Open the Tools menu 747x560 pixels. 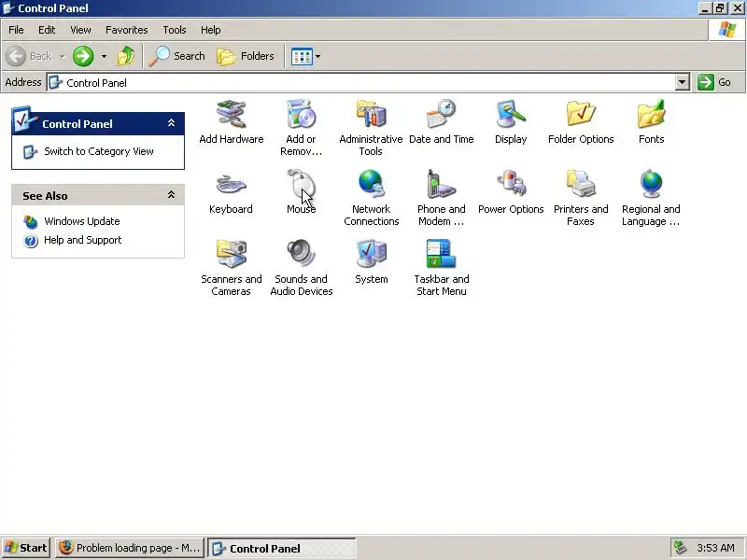point(175,30)
